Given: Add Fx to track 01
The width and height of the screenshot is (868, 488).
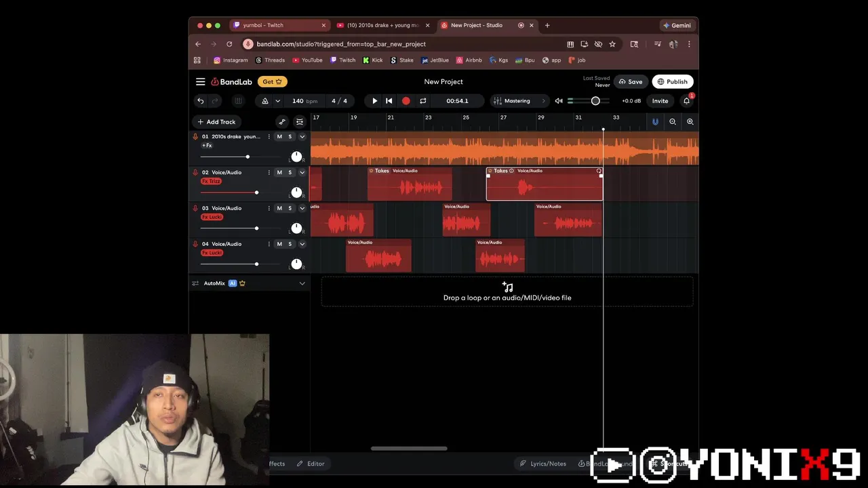Looking at the screenshot, I should (x=207, y=146).
